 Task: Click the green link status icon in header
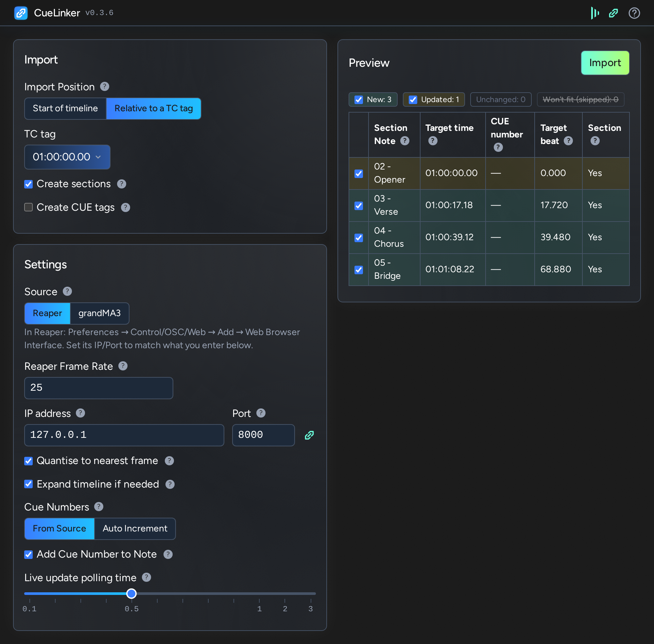pyautogui.click(x=613, y=13)
